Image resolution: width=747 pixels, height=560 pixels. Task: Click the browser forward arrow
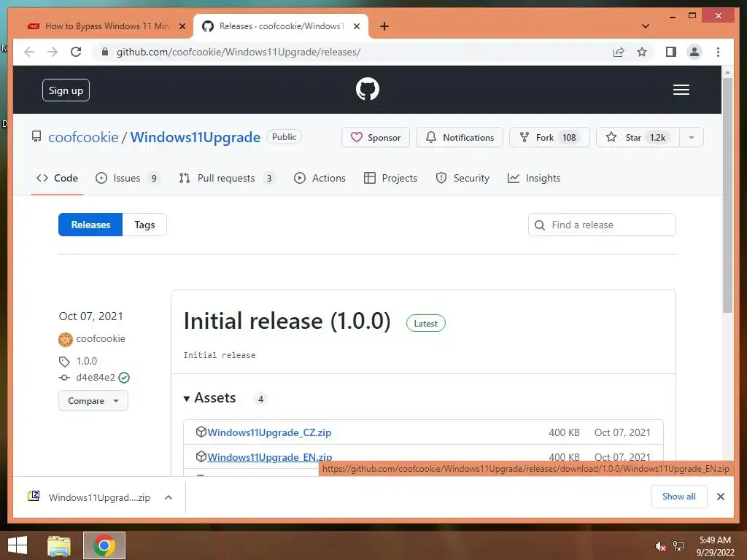tap(53, 52)
